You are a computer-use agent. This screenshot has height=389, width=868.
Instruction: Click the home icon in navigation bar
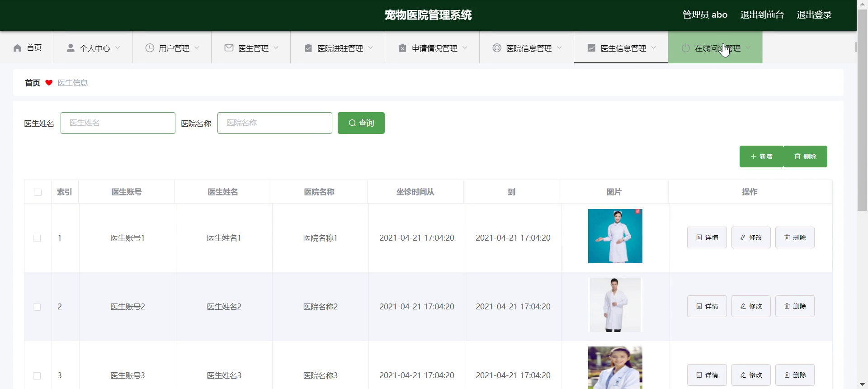17,48
